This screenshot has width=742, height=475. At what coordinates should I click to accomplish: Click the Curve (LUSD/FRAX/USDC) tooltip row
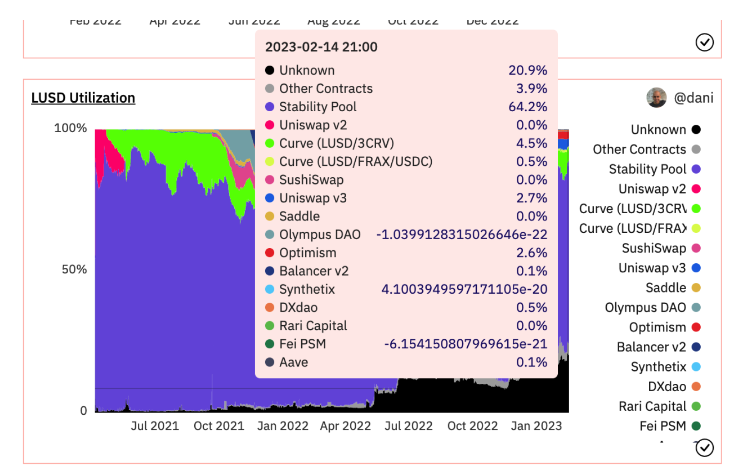click(406, 162)
